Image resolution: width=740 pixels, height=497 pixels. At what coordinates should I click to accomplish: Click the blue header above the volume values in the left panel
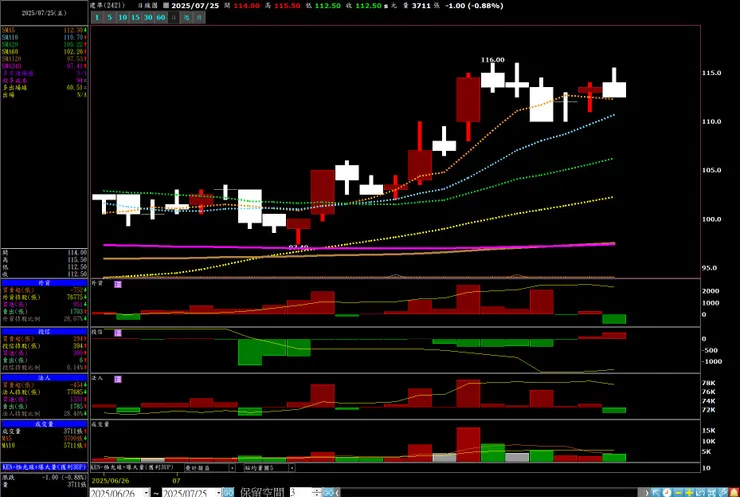44,424
